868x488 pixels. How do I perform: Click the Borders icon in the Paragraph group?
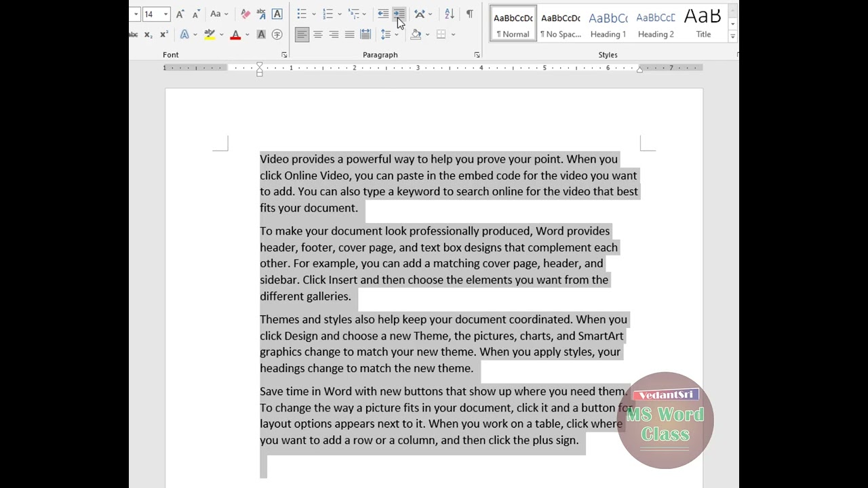tap(441, 35)
